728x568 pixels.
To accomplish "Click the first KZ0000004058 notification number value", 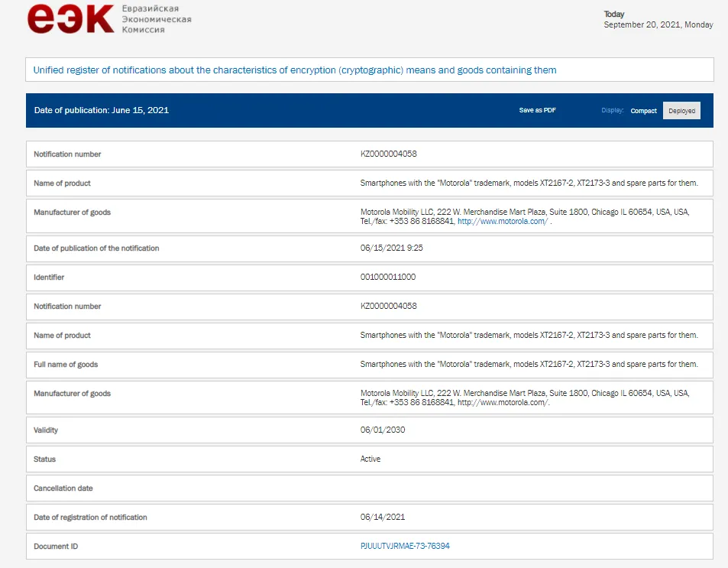I will (x=389, y=154).
